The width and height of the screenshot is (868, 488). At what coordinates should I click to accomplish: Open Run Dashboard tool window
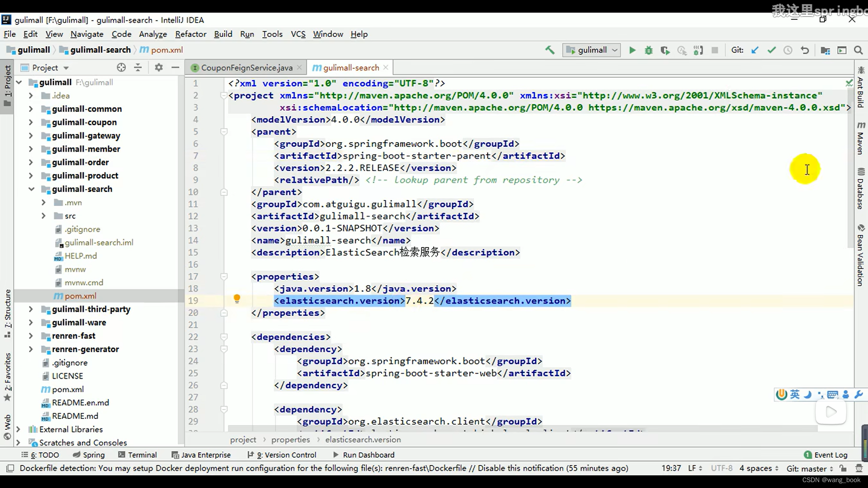point(363,455)
